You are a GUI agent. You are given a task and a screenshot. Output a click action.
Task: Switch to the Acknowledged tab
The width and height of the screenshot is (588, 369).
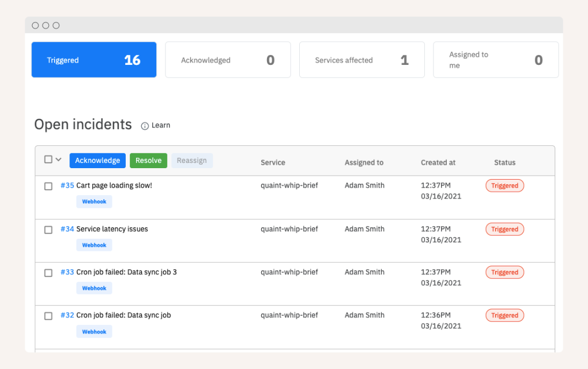(x=228, y=60)
